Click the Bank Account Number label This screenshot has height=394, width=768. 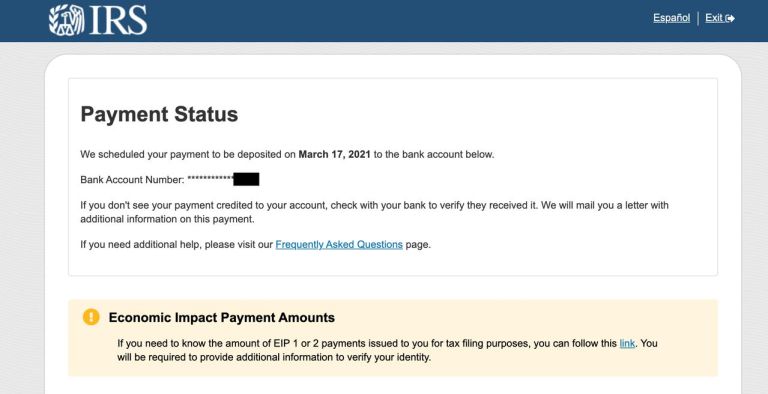pos(132,180)
